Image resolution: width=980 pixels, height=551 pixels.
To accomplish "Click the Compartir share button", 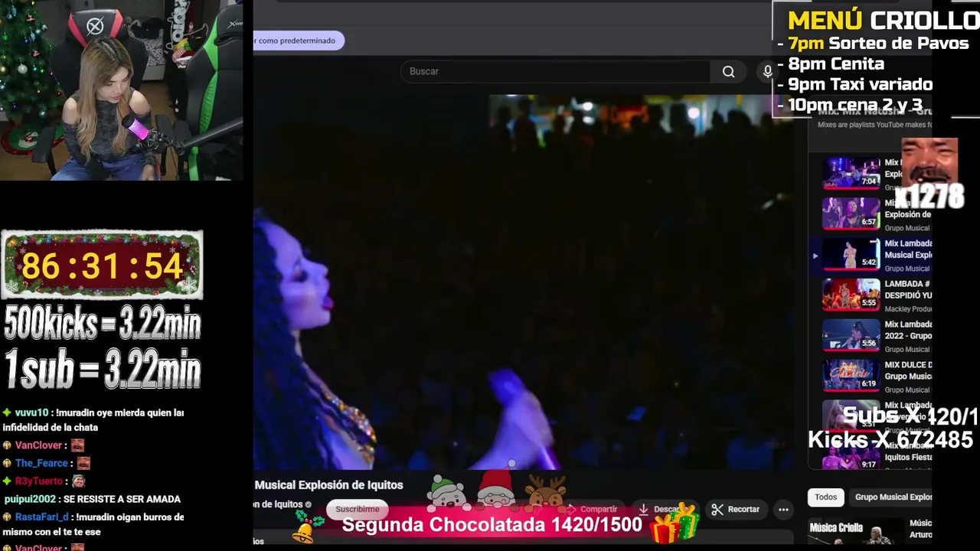I will point(593,510).
